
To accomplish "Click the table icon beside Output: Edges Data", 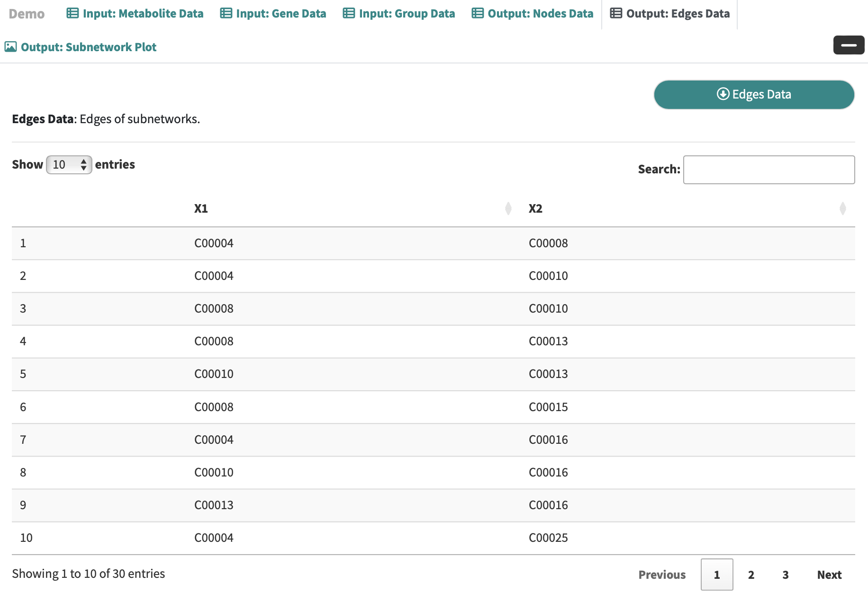I will pos(616,13).
